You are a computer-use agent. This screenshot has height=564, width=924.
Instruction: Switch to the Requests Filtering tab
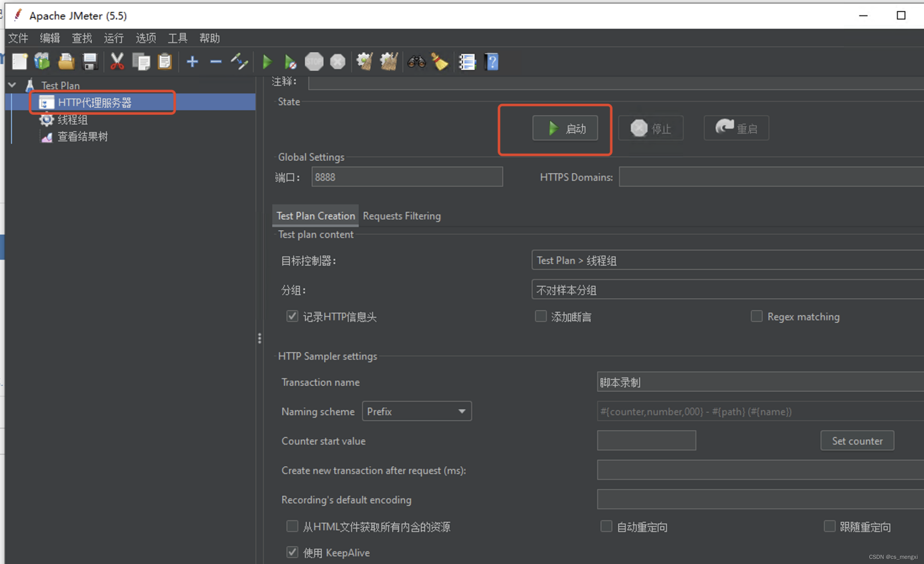pyautogui.click(x=402, y=216)
